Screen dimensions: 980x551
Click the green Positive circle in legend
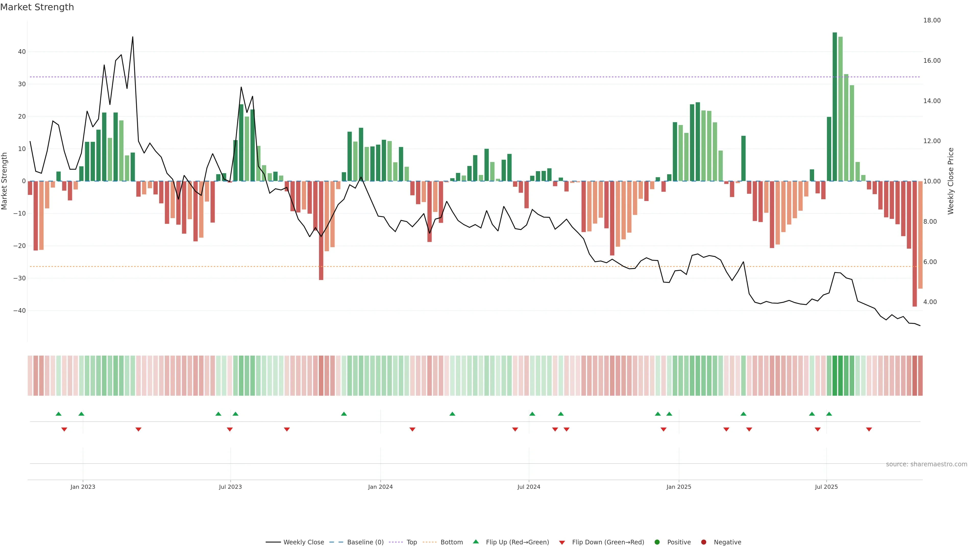[x=657, y=542]
